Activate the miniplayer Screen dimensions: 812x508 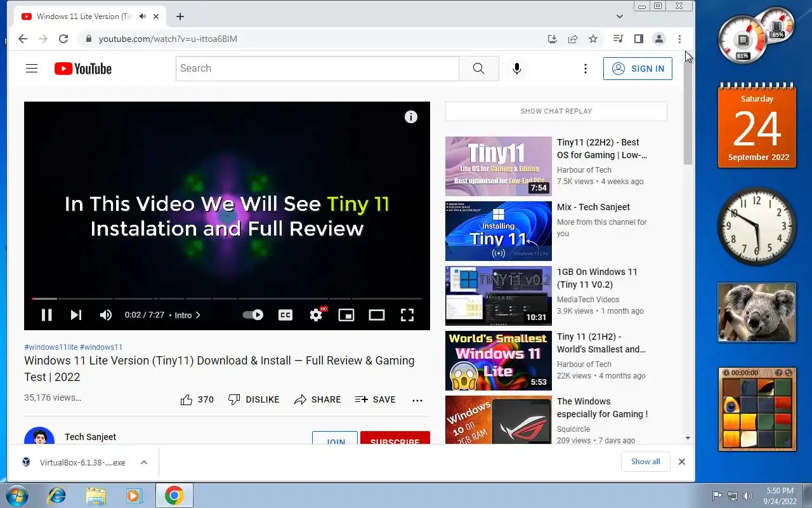346,315
